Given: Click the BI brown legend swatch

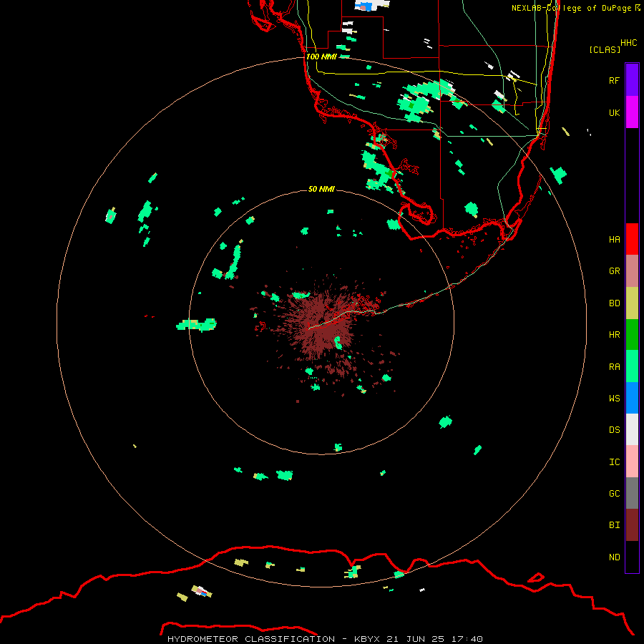Looking at the screenshot, I should [632, 525].
